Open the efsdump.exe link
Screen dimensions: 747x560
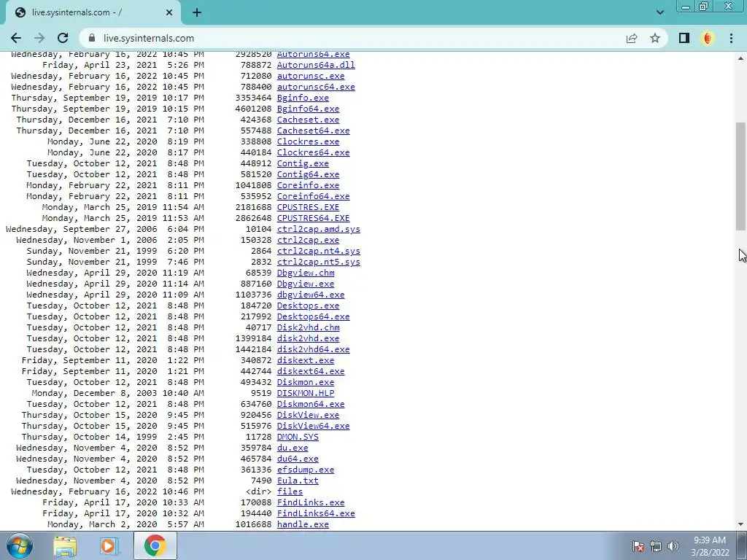pos(306,470)
